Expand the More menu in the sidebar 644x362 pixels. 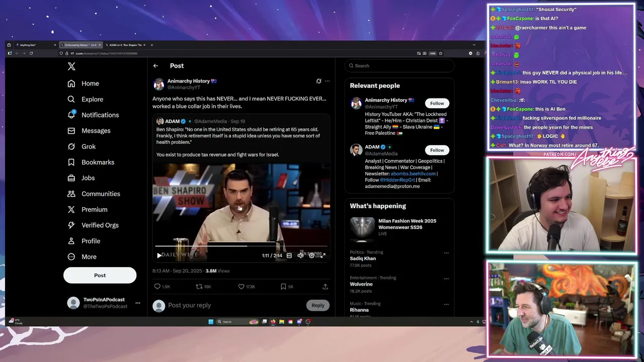(82, 257)
